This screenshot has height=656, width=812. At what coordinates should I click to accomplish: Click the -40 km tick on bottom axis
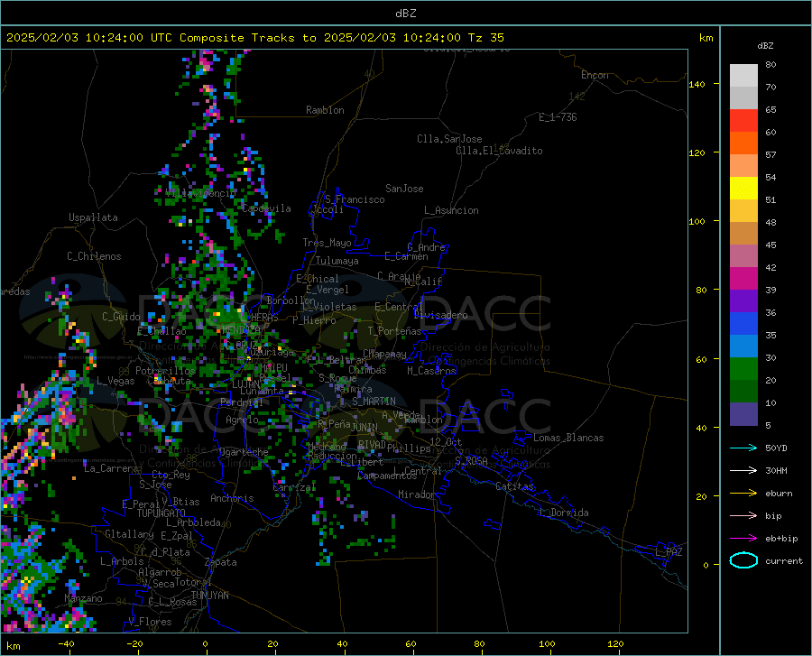[x=66, y=644]
